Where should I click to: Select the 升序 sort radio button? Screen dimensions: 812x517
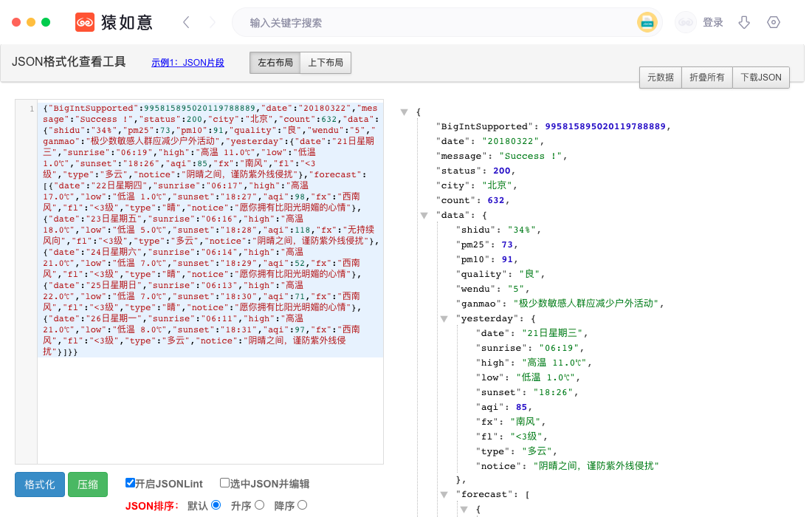coord(259,505)
